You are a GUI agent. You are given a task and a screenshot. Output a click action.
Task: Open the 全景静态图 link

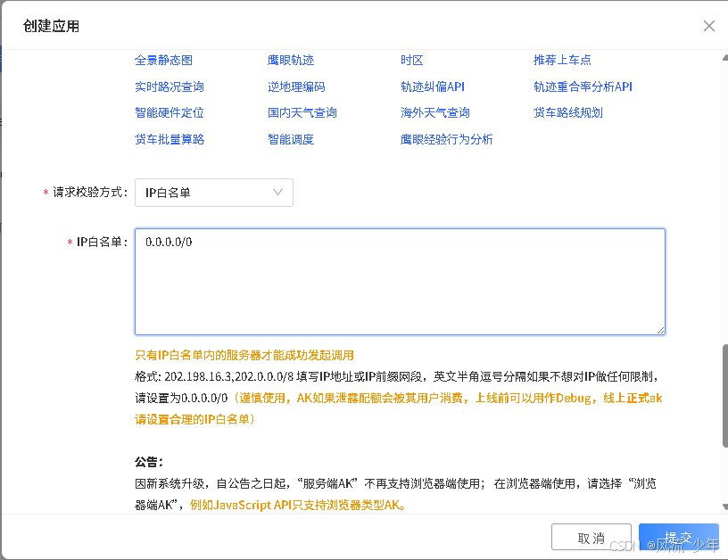point(162,60)
